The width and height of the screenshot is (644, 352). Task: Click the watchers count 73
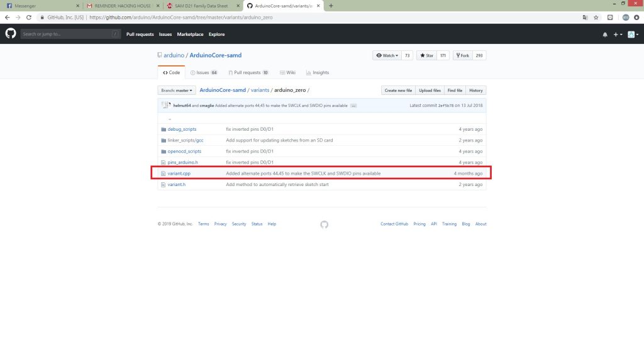(407, 55)
